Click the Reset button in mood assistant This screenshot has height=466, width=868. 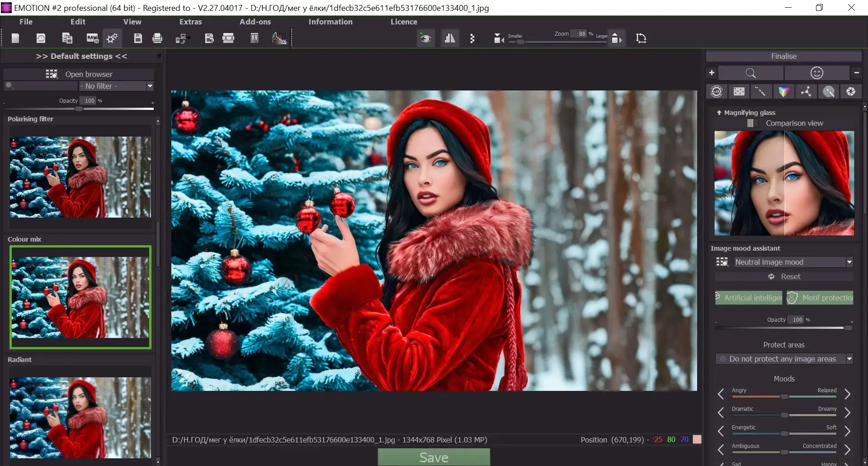point(784,276)
